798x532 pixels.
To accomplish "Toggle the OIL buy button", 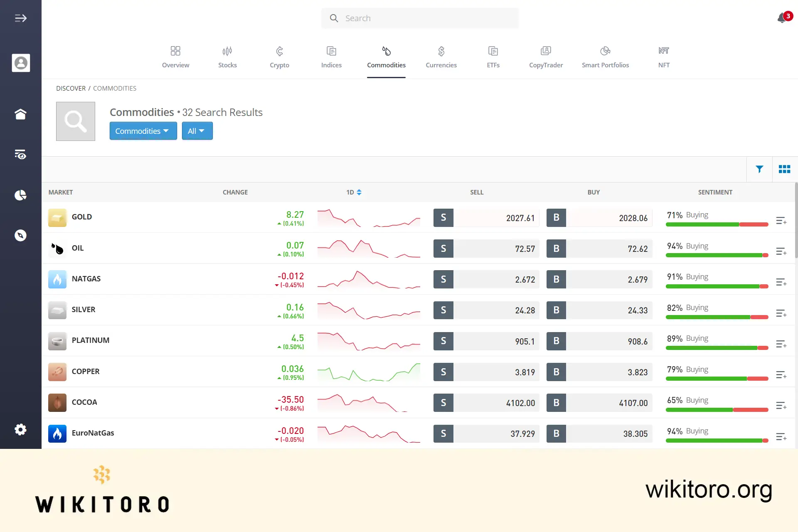I will [556, 248].
